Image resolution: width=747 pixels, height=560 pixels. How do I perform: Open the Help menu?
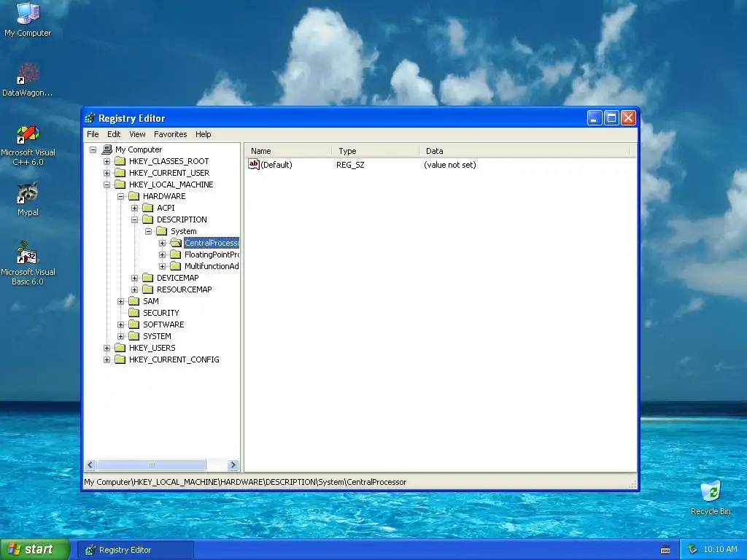point(203,134)
